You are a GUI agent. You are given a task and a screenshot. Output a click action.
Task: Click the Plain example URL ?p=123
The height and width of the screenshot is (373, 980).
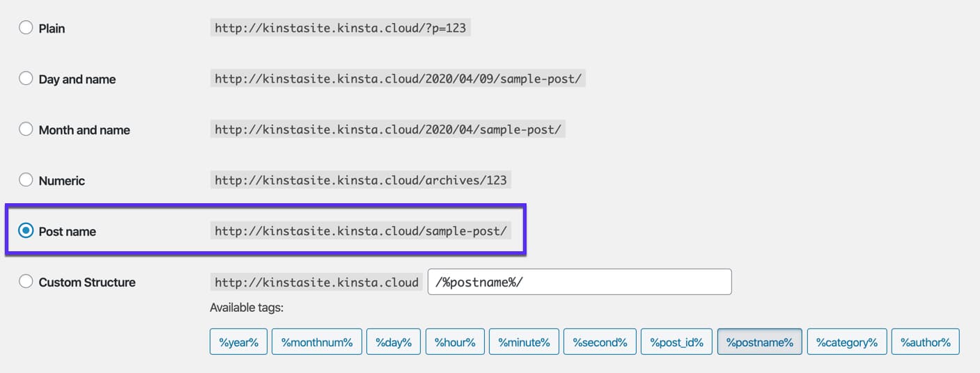[x=340, y=28]
